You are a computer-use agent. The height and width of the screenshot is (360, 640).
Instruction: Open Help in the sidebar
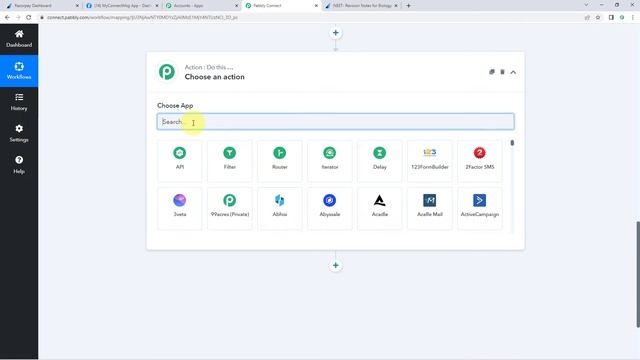(x=19, y=165)
